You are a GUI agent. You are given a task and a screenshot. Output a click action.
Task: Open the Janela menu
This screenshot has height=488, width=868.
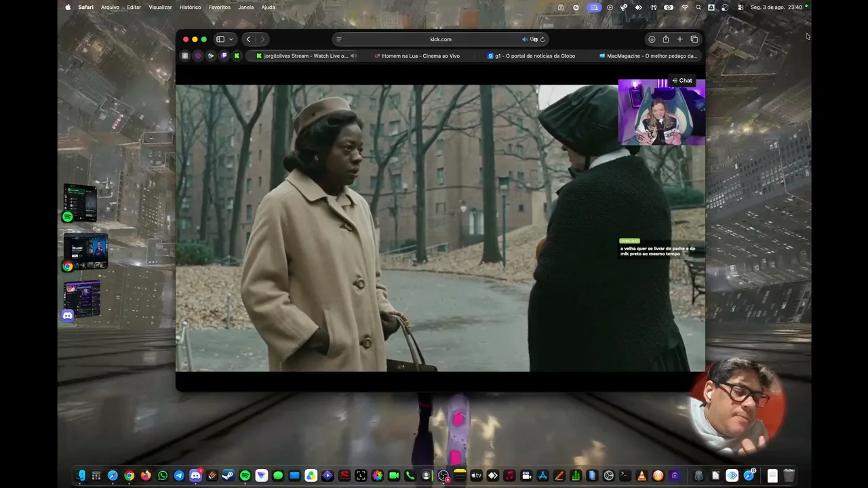[x=246, y=7]
